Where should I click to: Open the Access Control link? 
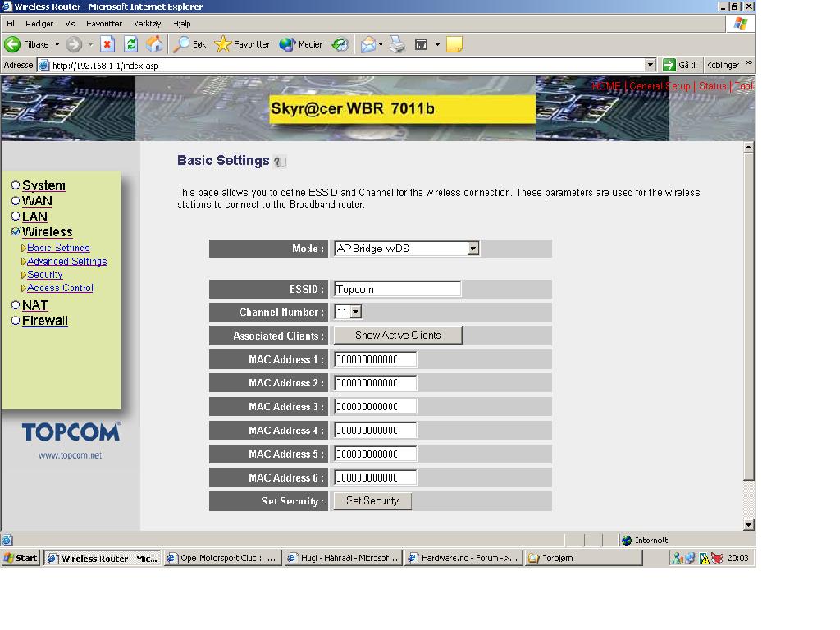pos(60,288)
